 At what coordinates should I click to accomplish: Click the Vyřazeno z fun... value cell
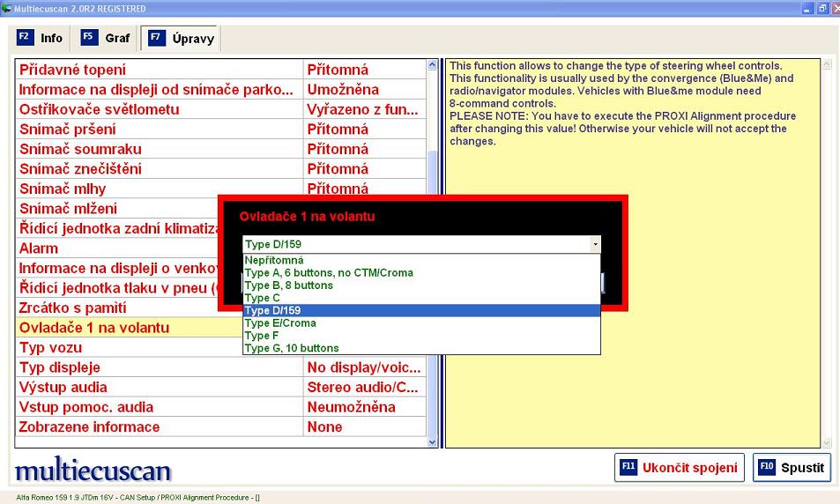pos(364,108)
